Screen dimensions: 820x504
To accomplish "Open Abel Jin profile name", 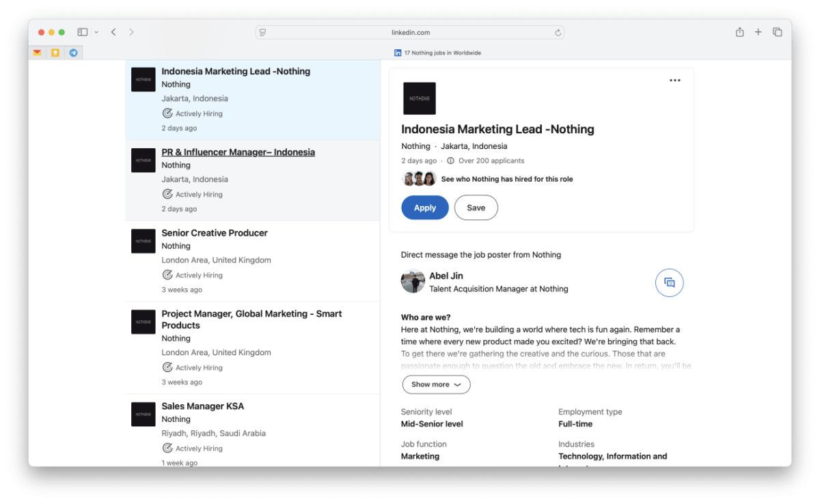I will click(446, 276).
